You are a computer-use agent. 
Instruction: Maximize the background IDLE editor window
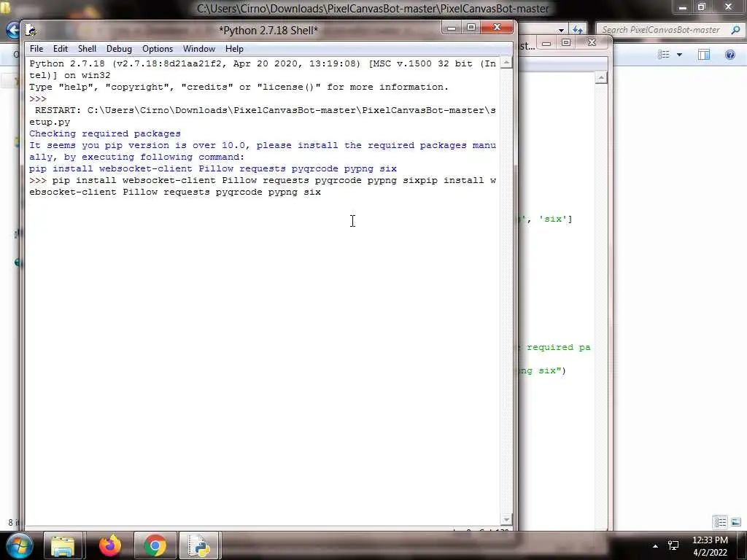[x=566, y=42]
